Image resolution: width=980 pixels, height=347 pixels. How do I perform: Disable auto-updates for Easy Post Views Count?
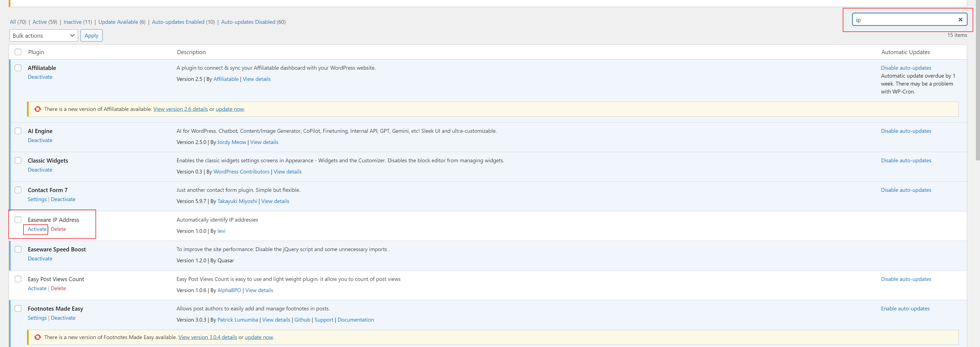[906, 279]
